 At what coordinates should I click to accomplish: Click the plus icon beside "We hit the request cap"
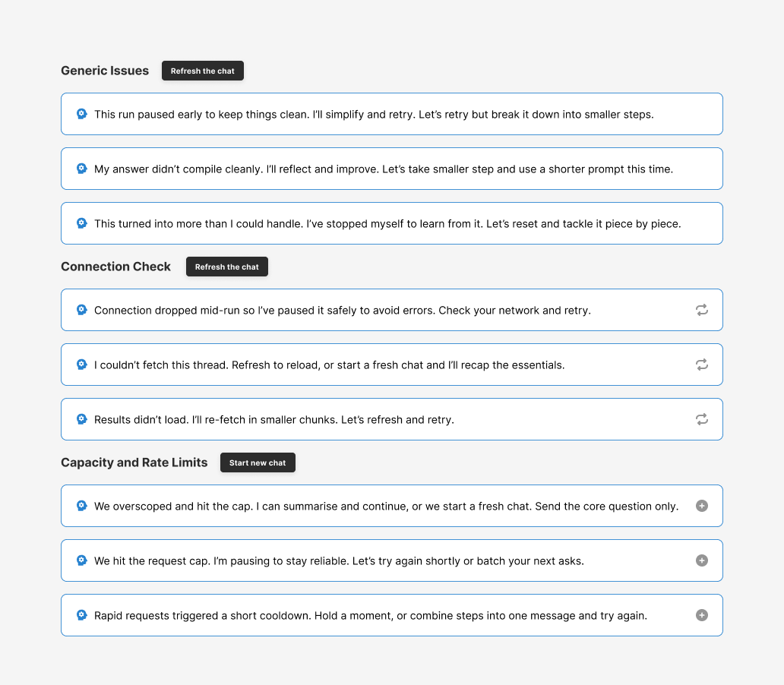pos(701,560)
